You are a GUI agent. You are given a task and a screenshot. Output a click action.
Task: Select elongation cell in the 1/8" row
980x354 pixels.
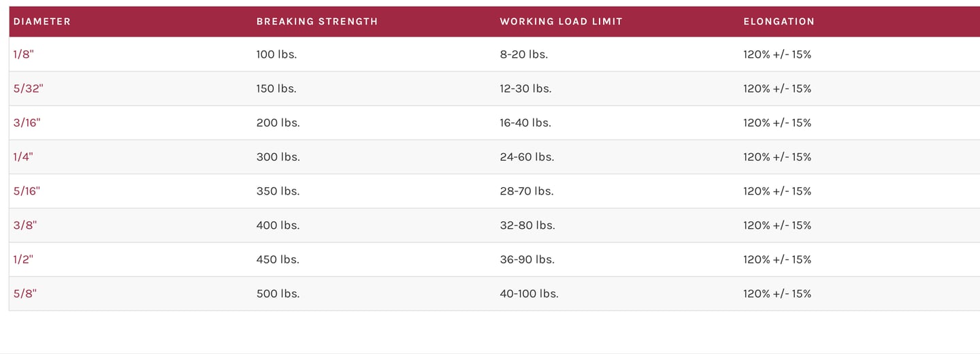coord(777,54)
